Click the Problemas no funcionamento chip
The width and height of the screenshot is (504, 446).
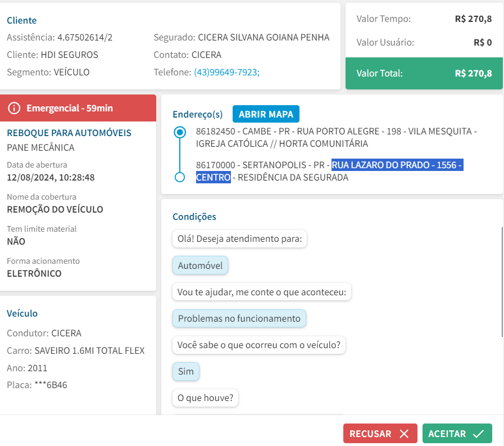coord(239,318)
